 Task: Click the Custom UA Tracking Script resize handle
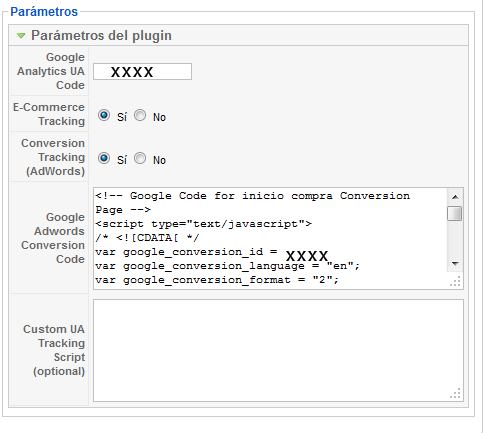(x=456, y=394)
